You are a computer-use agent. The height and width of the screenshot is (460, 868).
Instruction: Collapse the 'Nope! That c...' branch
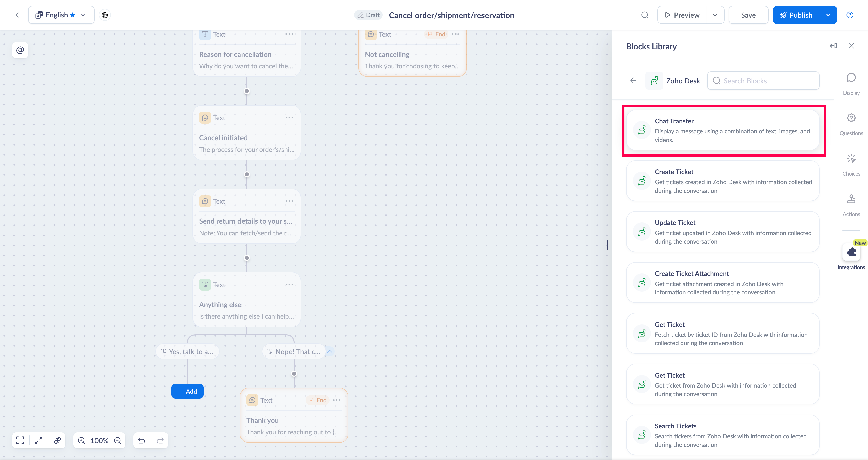[330, 351]
